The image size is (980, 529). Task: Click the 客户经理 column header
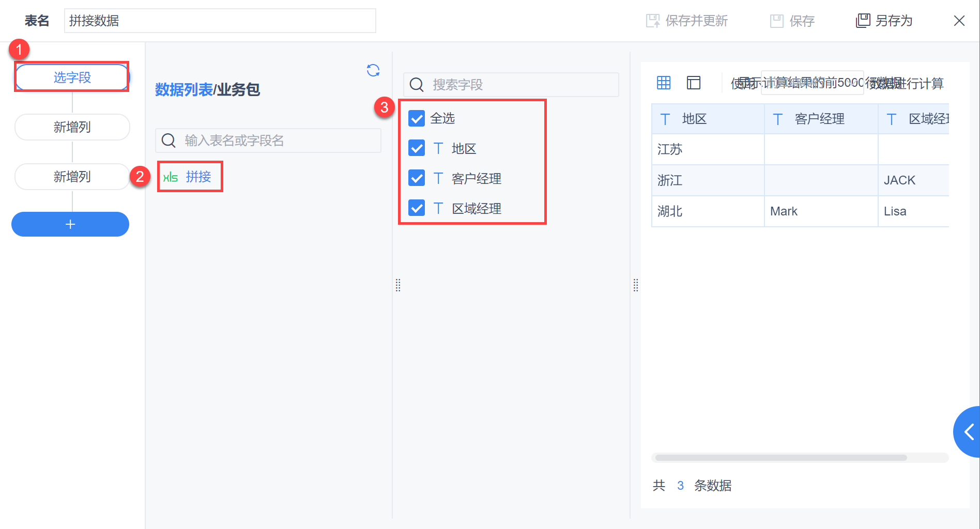(x=820, y=119)
